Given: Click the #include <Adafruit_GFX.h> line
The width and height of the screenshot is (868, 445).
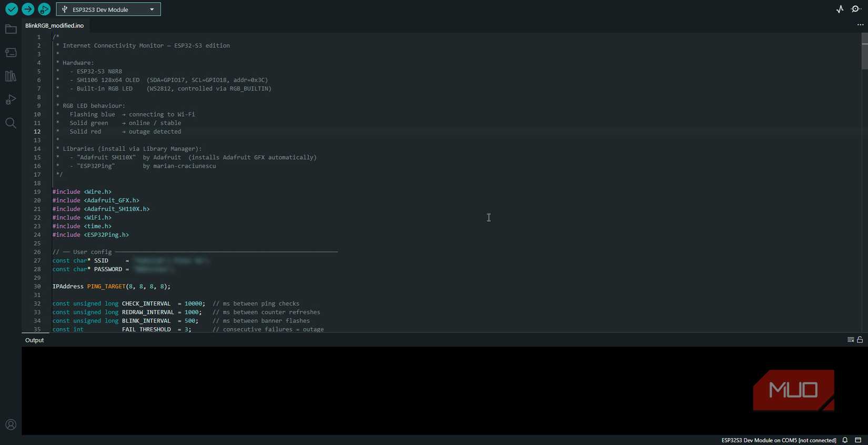Looking at the screenshot, I should point(96,200).
